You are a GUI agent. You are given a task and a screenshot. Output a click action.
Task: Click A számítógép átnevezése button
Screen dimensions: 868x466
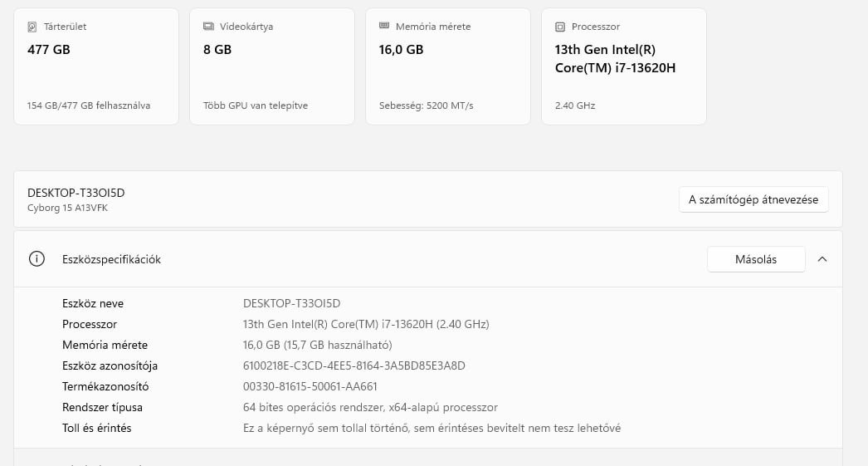(753, 199)
